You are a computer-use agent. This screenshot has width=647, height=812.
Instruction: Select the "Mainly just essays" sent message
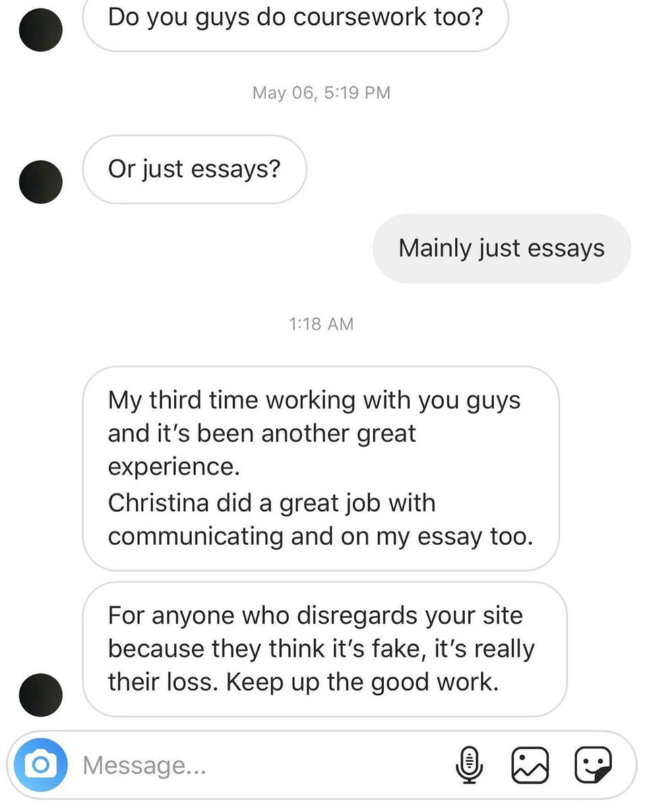point(502,249)
